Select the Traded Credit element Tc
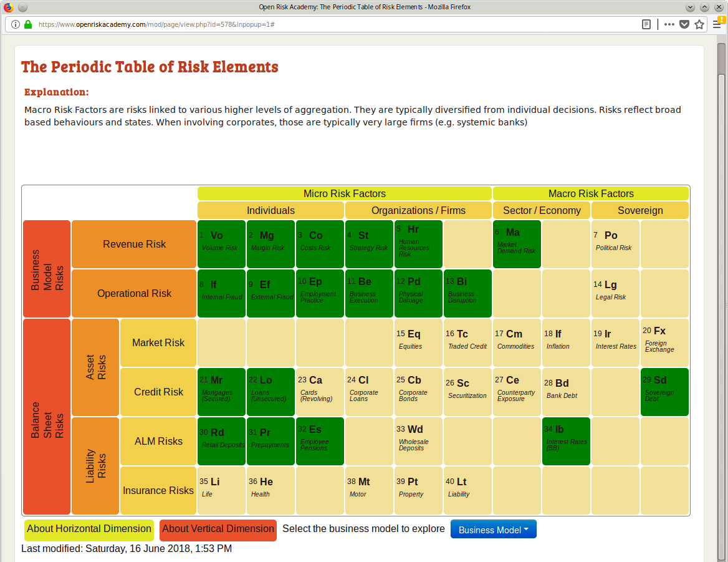The width and height of the screenshot is (728, 562). pos(467,343)
